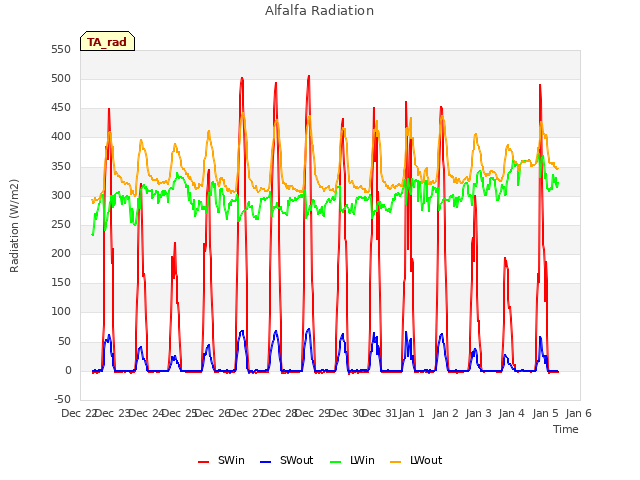Screen dimensions: 640x480
Task: Click the 250 y-axis tick label
Action: click(61, 225)
